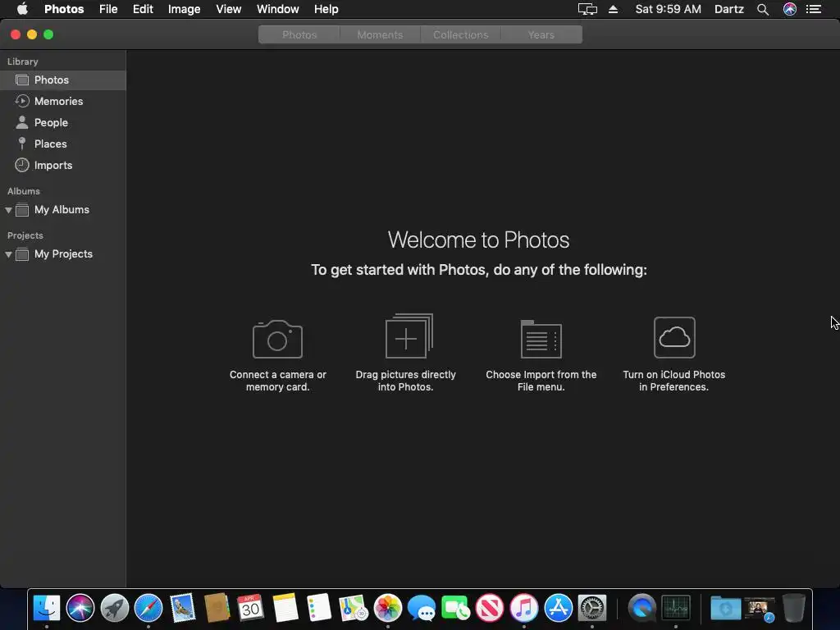This screenshot has height=630, width=840.
Task: Collapse the My Projects disclosure triangle
Action: point(8,254)
